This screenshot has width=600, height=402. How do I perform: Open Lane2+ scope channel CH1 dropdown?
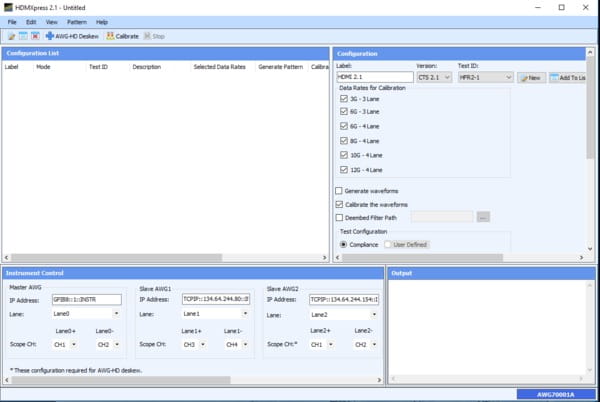point(323,345)
